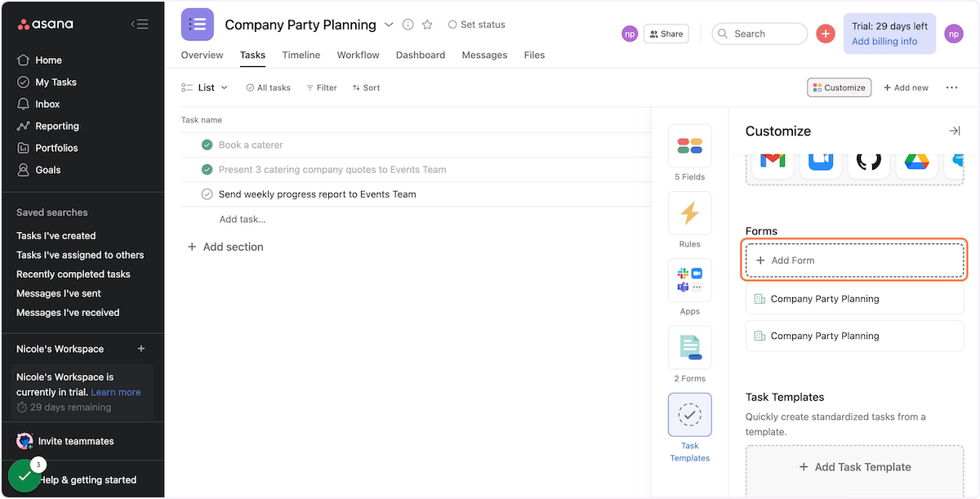Collapse the sidebar with the menu icon
980x499 pixels.
140,25
